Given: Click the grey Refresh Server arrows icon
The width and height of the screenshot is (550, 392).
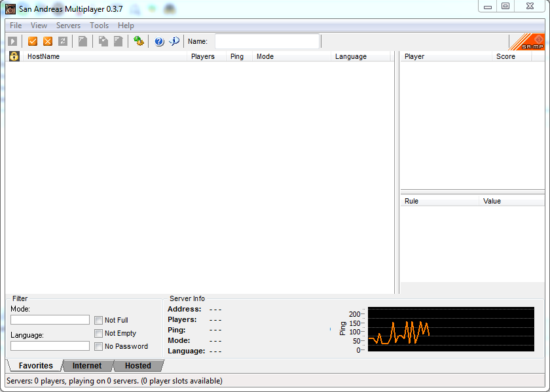Looking at the screenshot, I should tap(63, 41).
